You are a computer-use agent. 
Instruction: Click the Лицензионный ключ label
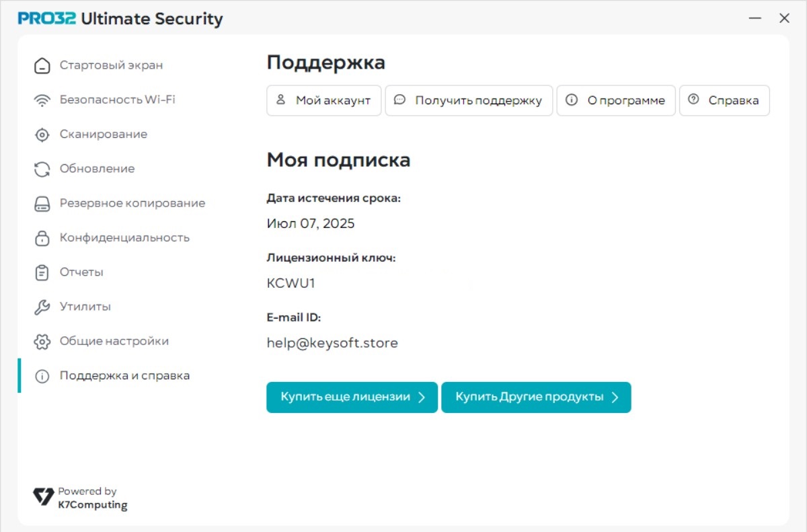pos(332,258)
